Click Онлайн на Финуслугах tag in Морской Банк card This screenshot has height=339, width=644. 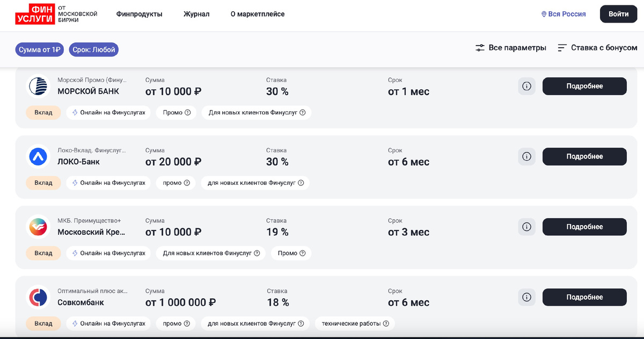tap(108, 113)
